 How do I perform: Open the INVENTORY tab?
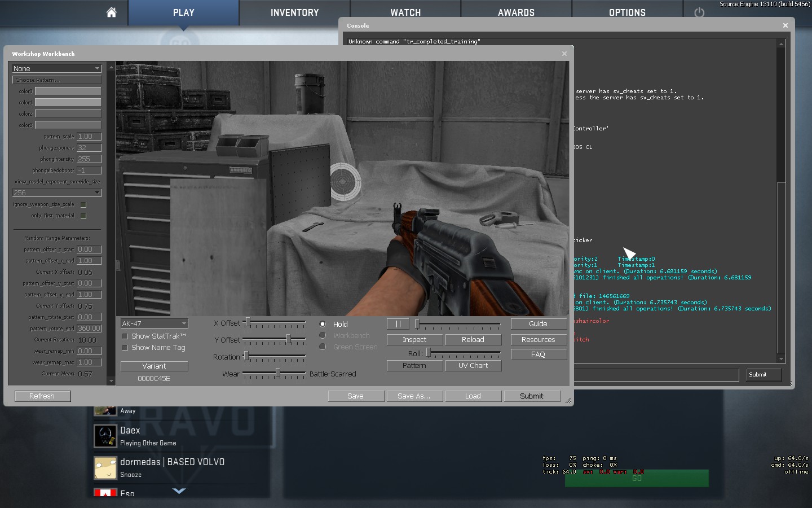[x=294, y=12]
